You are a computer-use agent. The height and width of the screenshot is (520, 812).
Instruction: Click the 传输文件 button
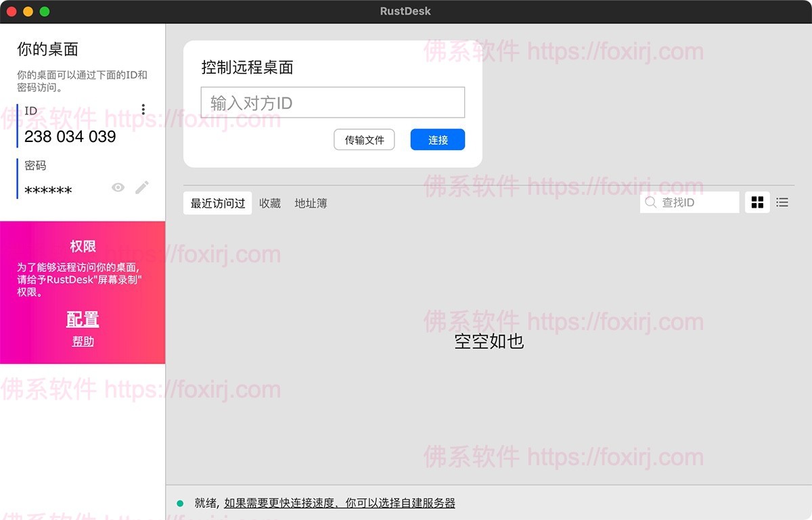364,139
